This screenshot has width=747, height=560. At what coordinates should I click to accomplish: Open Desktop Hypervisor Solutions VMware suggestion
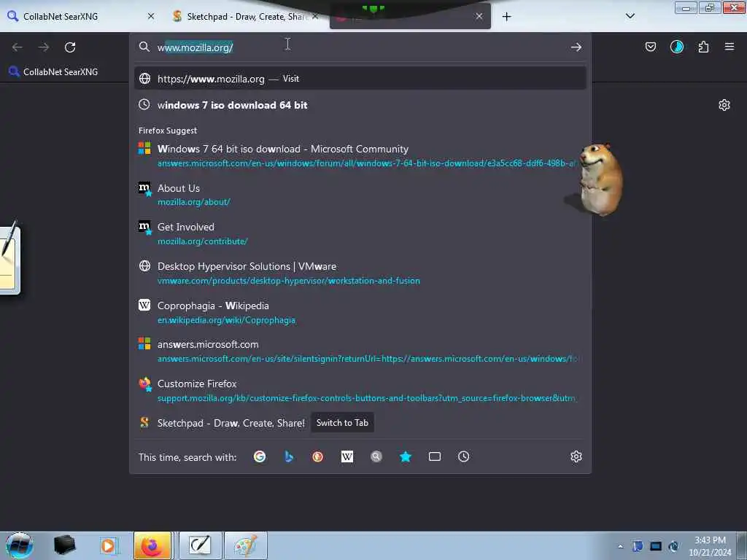[x=360, y=273]
